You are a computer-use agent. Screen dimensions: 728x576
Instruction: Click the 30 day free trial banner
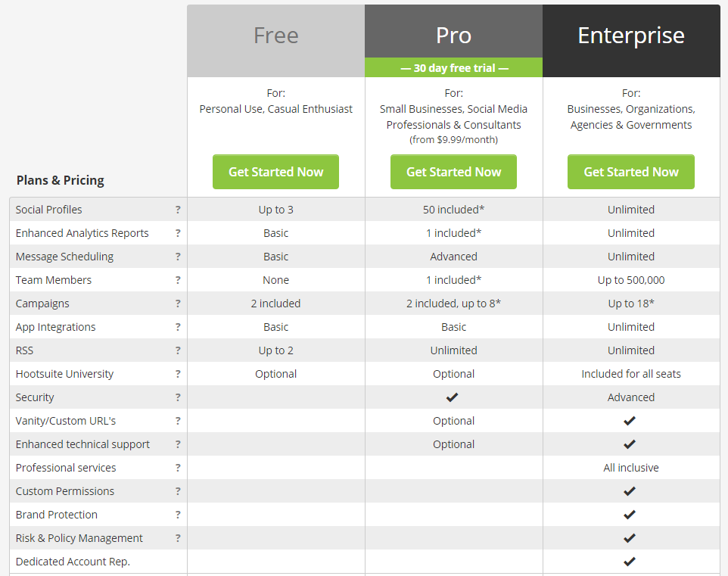pos(453,68)
